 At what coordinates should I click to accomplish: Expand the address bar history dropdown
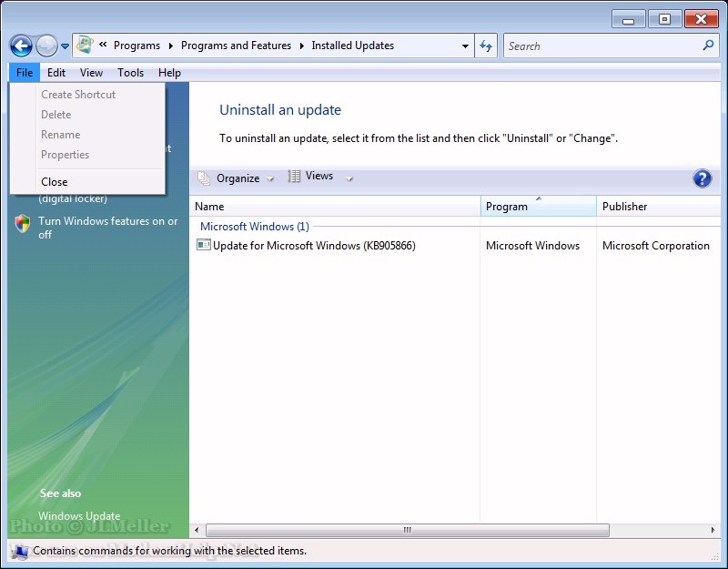(466, 46)
